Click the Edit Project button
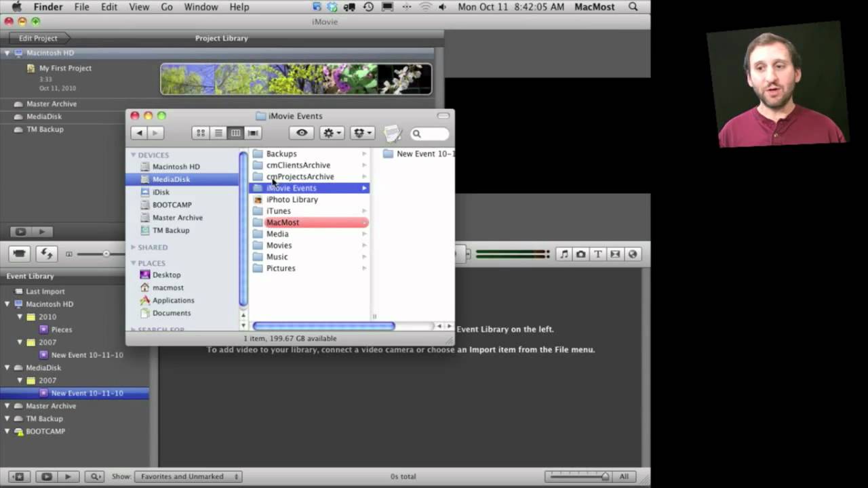This screenshot has height=488, width=868. coord(38,38)
